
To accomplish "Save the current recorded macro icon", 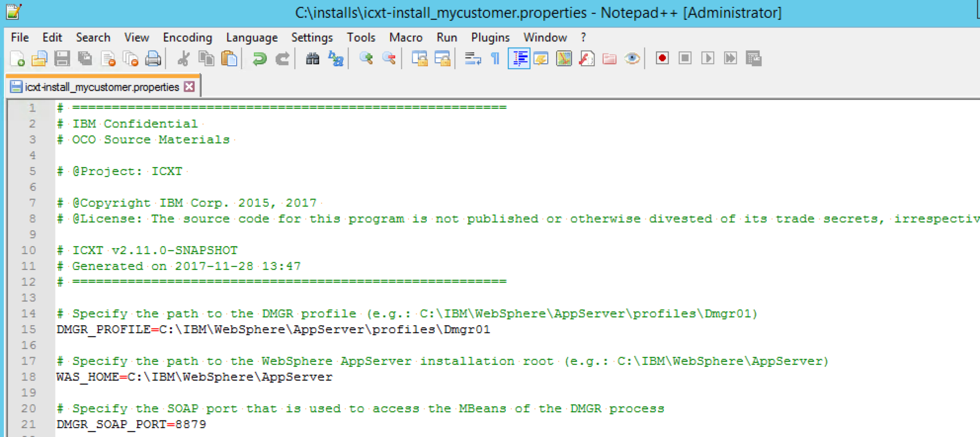I will click(x=753, y=59).
